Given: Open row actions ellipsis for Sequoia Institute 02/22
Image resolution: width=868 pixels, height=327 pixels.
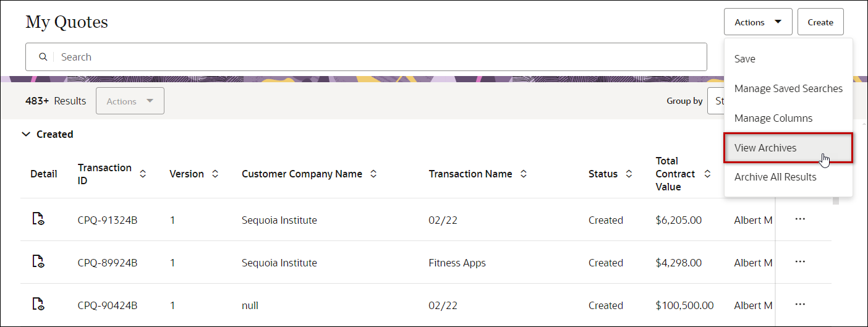Looking at the screenshot, I should point(800,219).
